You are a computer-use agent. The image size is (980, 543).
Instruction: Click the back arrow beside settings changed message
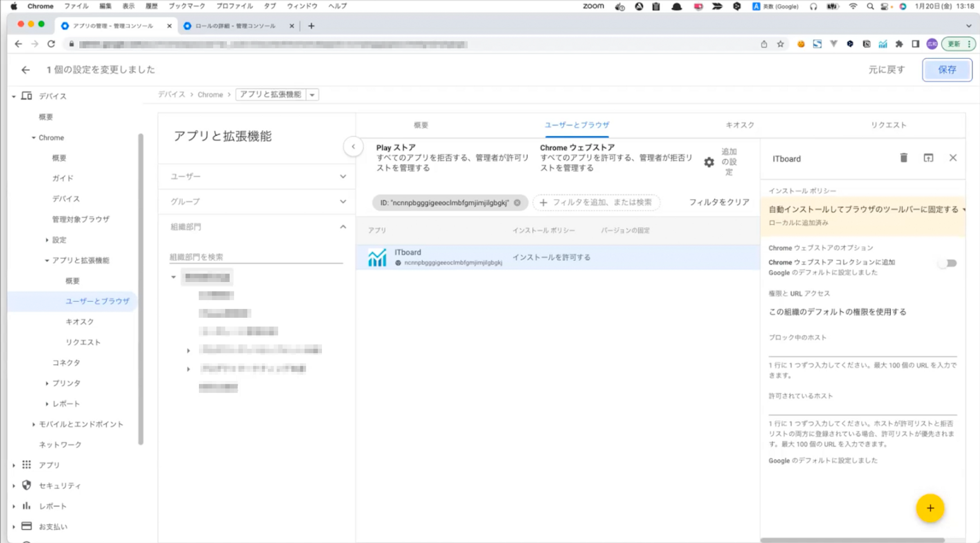point(25,70)
